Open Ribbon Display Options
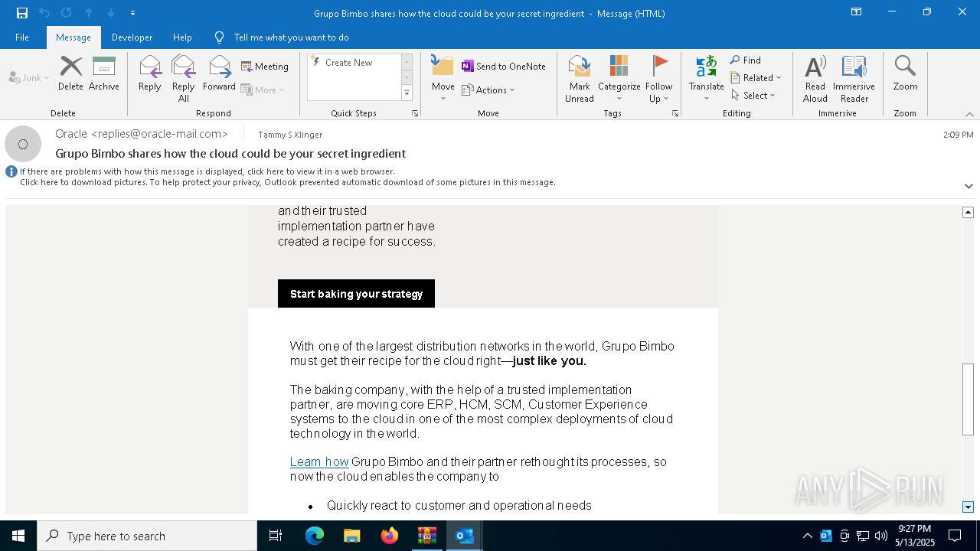980x551 pixels. point(856,12)
